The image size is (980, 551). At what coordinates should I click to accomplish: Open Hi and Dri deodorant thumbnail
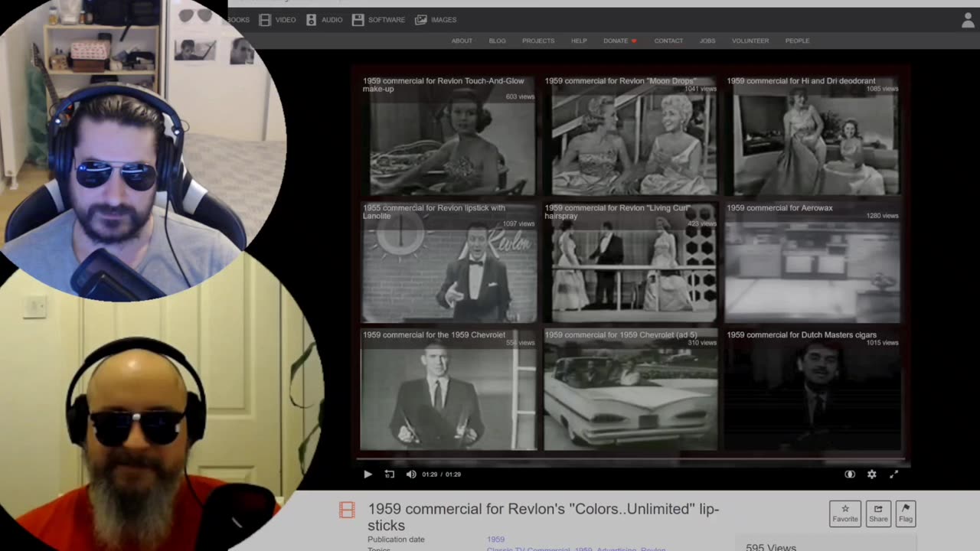tap(813, 135)
